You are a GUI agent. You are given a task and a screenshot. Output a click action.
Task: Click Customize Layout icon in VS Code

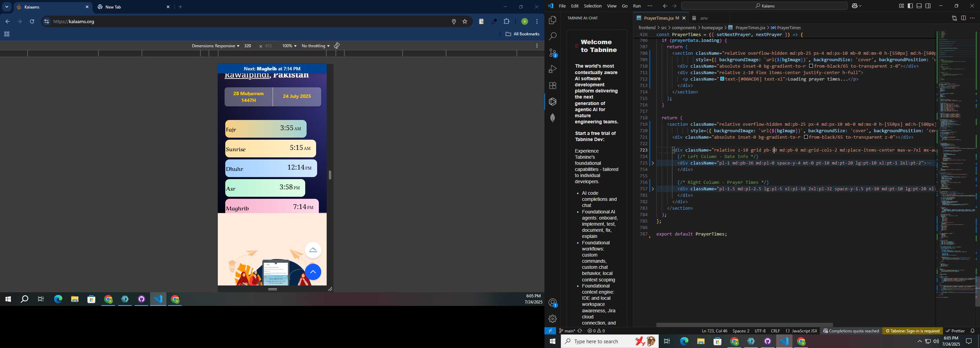coord(901,6)
